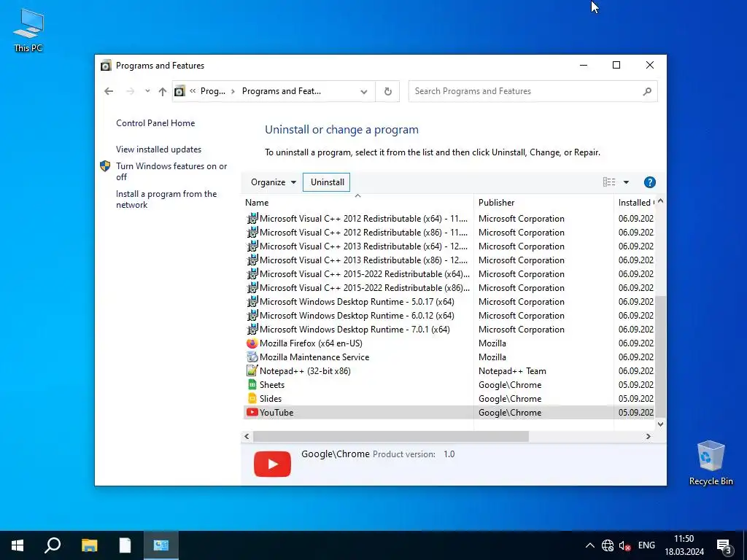Click scroll down arrow of list

tap(660, 424)
